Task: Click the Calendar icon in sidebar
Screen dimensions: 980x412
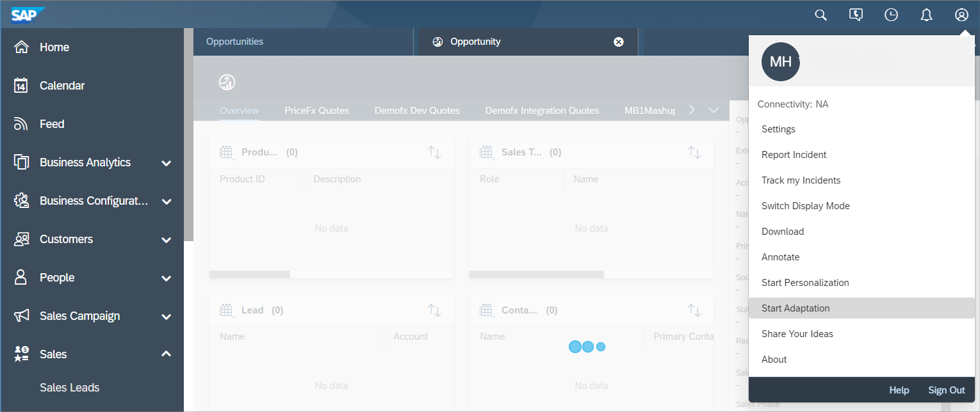Action: [x=21, y=86]
